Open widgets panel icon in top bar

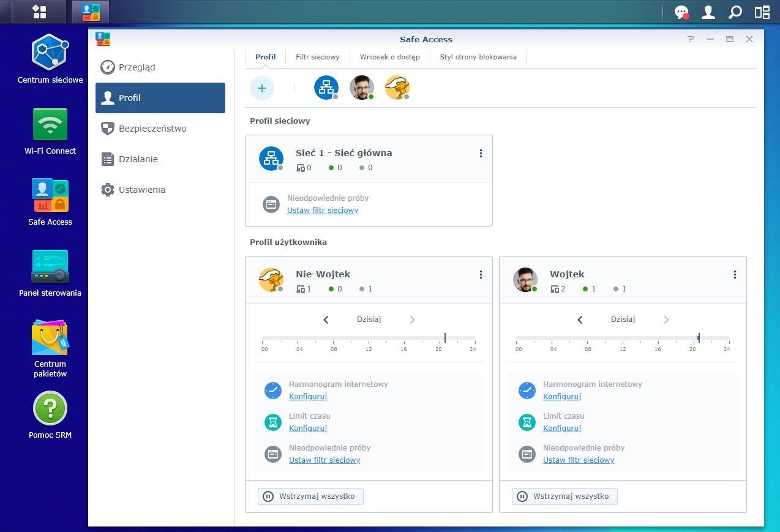(x=762, y=12)
